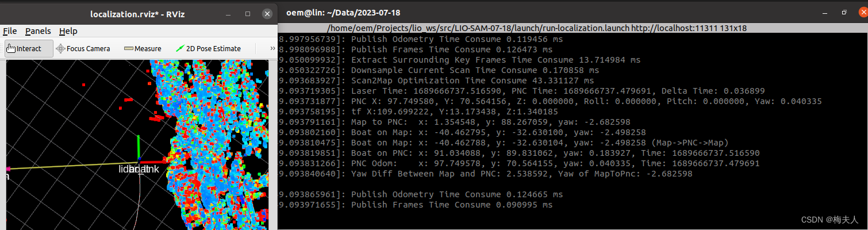The height and width of the screenshot is (230, 868).
Task: Click the 'Downsample Current Scan' log line
Action: point(439,70)
